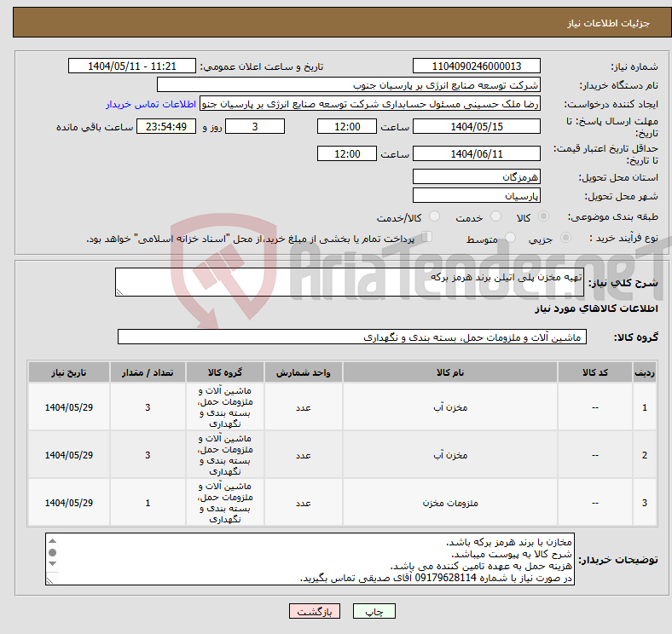Image resolution: width=672 pixels, height=634 pixels.
Task: Click مخزن آب in row 1
Action: pyautogui.click(x=450, y=407)
